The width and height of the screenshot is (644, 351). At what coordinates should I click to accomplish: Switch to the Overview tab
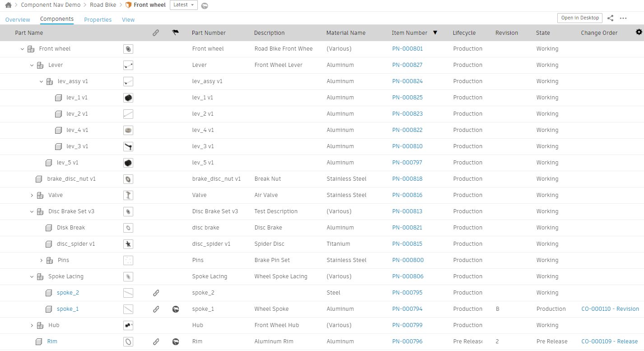coord(18,20)
